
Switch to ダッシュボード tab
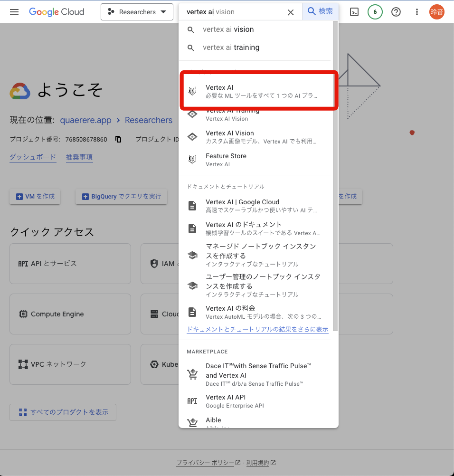[x=33, y=157]
